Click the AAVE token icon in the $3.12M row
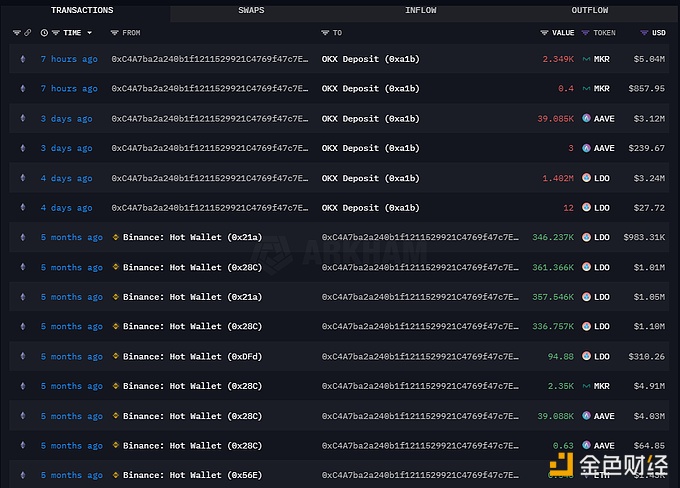The height and width of the screenshot is (488, 680). pyautogui.click(x=587, y=119)
